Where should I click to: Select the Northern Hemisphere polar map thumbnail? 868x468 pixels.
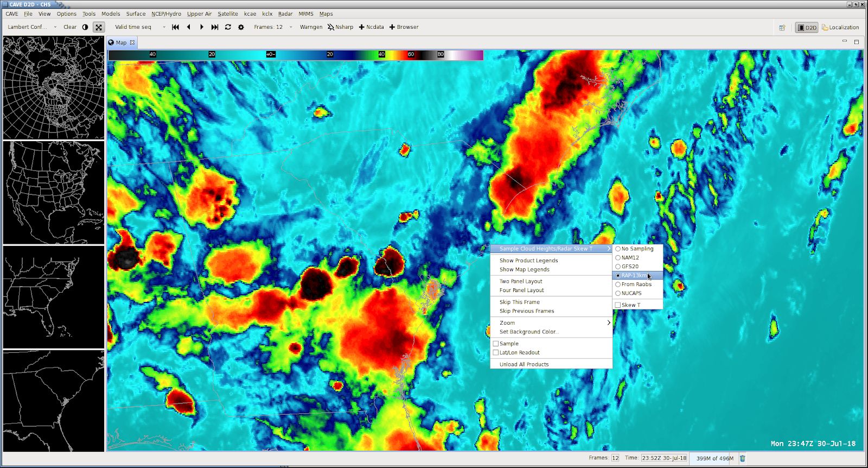pos(54,87)
